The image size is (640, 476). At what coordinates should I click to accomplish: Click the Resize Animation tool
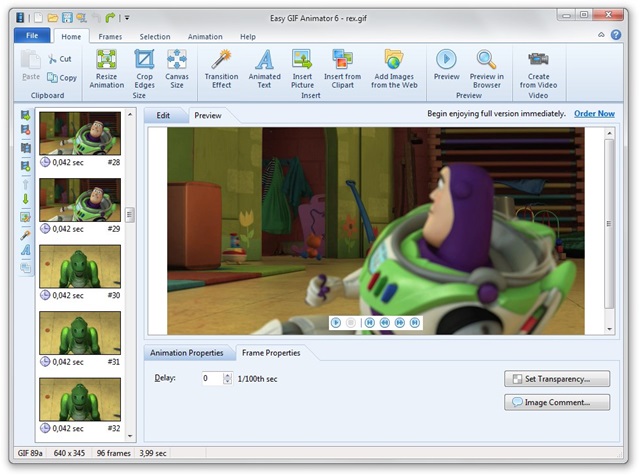pyautogui.click(x=107, y=69)
